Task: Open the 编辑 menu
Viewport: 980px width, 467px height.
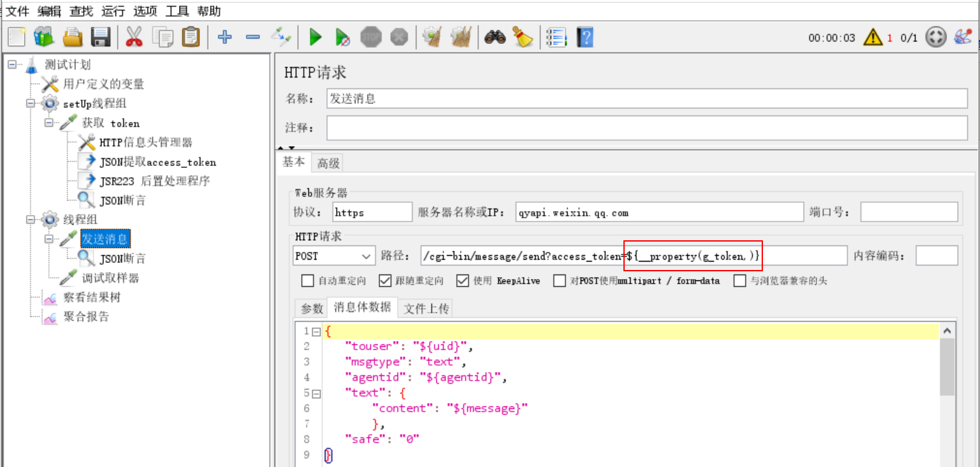Action: tap(49, 11)
